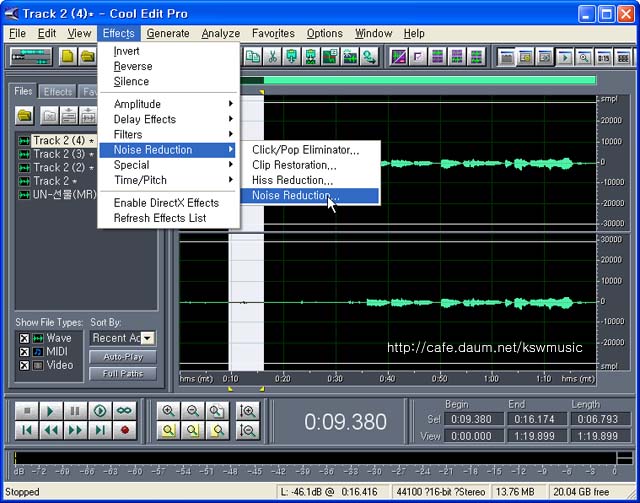
Task: Click the Copy icon in the toolbar
Action: click(253, 57)
